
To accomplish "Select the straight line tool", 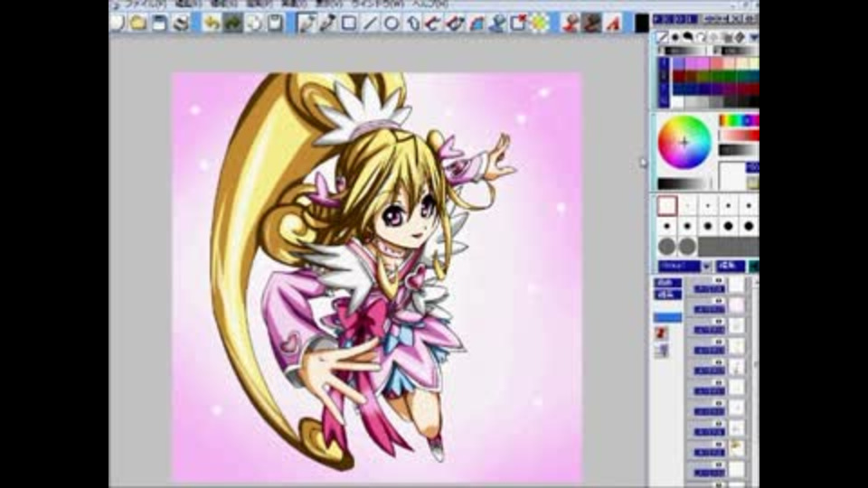I will pos(370,23).
